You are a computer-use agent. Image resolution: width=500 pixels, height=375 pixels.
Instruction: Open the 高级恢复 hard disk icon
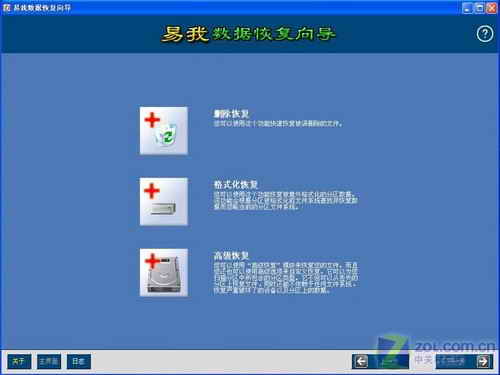click(x=164, y=272)
